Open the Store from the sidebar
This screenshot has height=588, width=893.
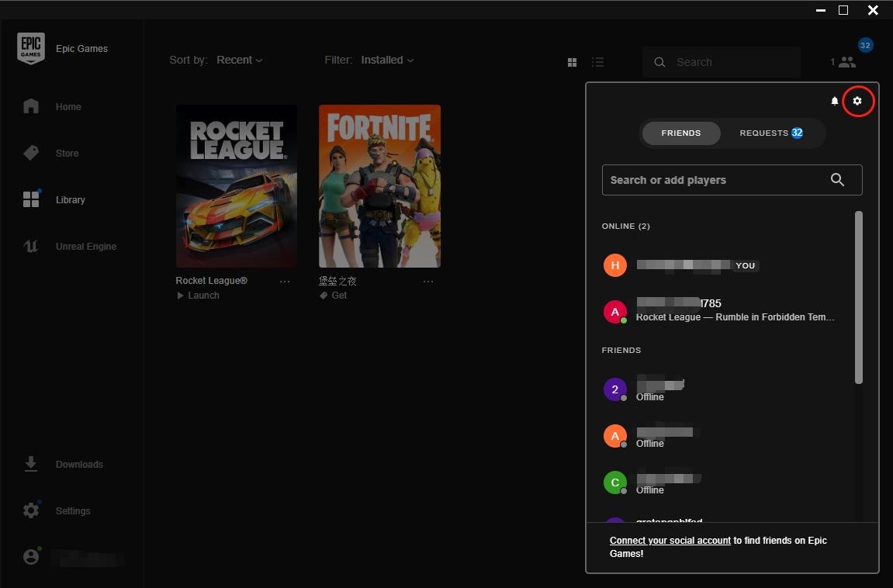(x=67, y=153)
